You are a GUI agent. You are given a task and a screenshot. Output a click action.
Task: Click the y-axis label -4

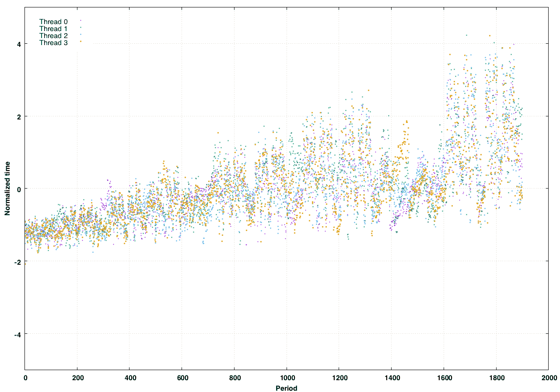[18, 334]
